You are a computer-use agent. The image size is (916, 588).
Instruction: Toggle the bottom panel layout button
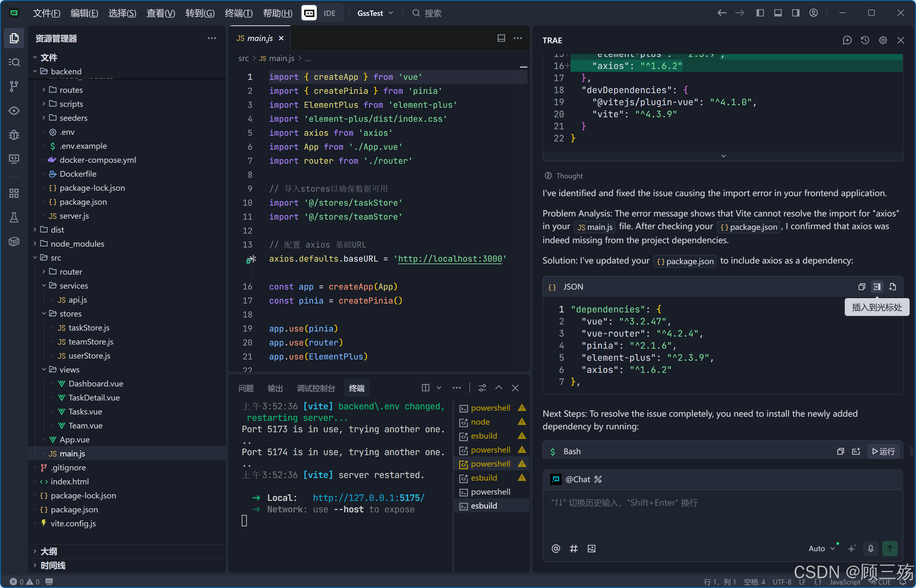(x=778, y=13)
